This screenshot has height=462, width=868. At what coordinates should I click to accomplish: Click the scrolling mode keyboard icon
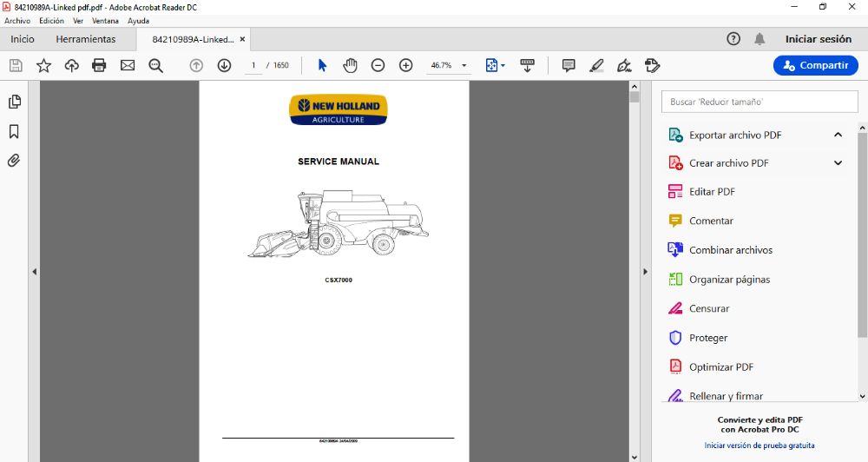coord(527,65)
